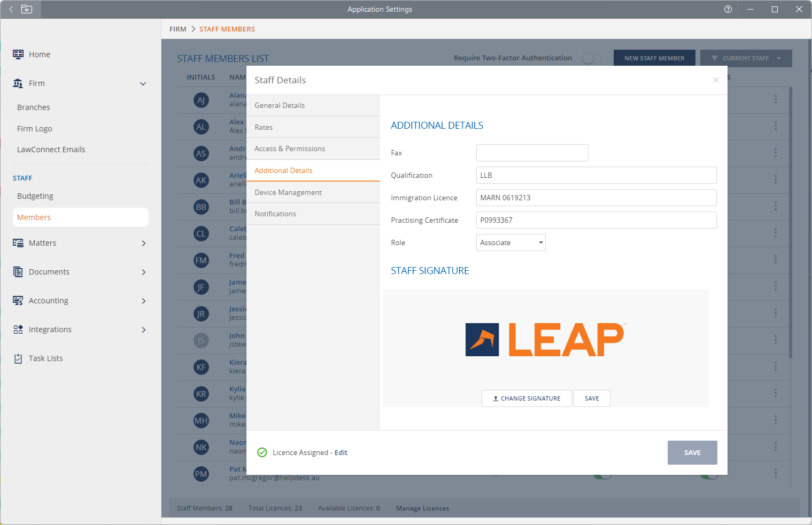Viewport: 812px width, 525px height.
Task: Click the Documents sidebar icon
Action: (x=18, y=272)
